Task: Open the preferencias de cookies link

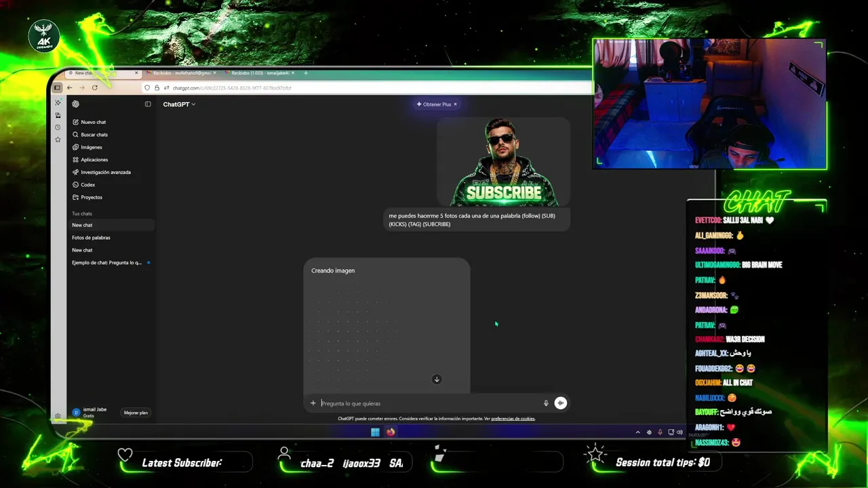Action: point(513,419)
